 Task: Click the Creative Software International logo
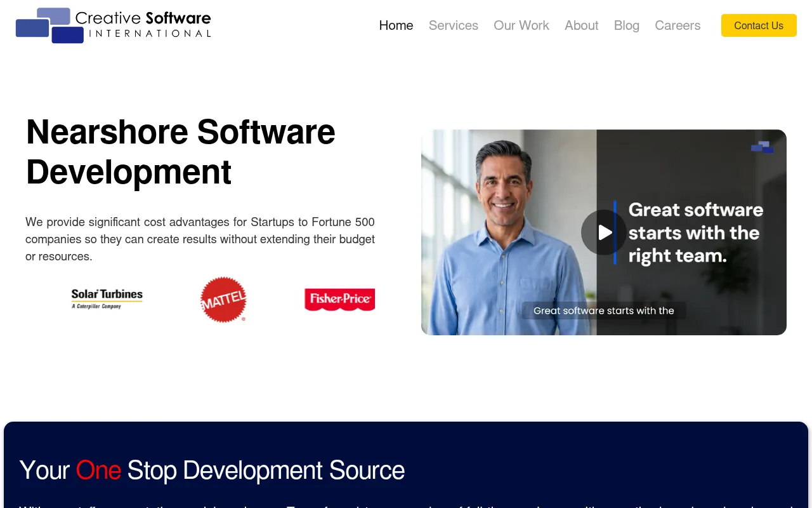[113, 25]
